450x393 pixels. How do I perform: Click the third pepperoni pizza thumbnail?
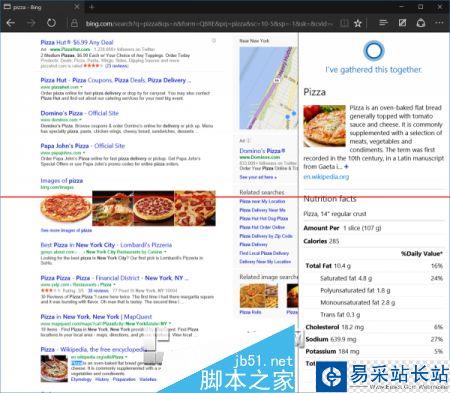coord(154,208)
